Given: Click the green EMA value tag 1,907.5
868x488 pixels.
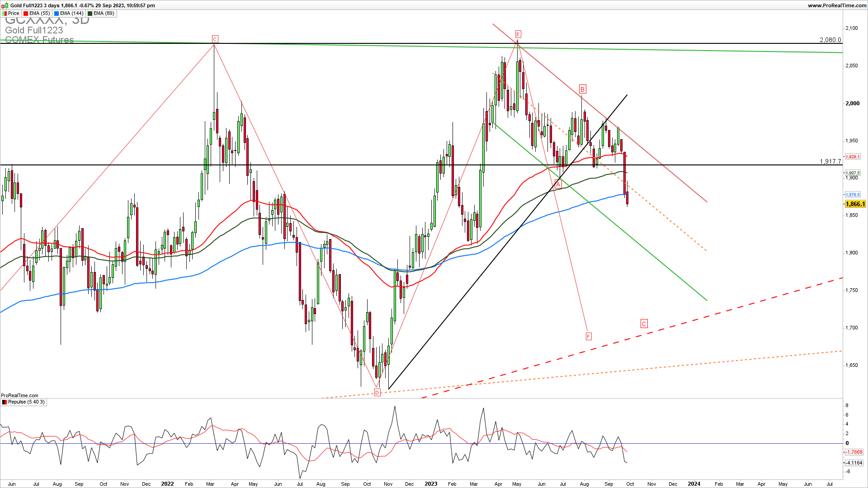Looking at the screenshot, I should [x=853, y=173].
